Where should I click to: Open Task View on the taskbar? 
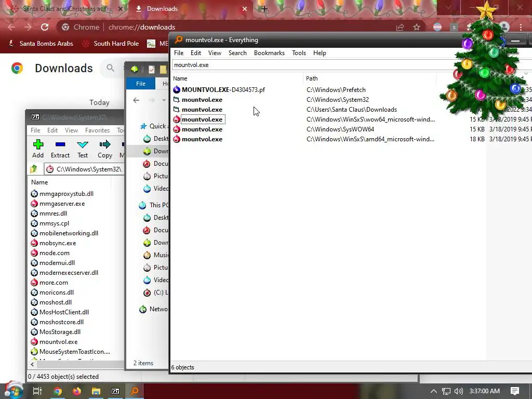click(37, 391)
